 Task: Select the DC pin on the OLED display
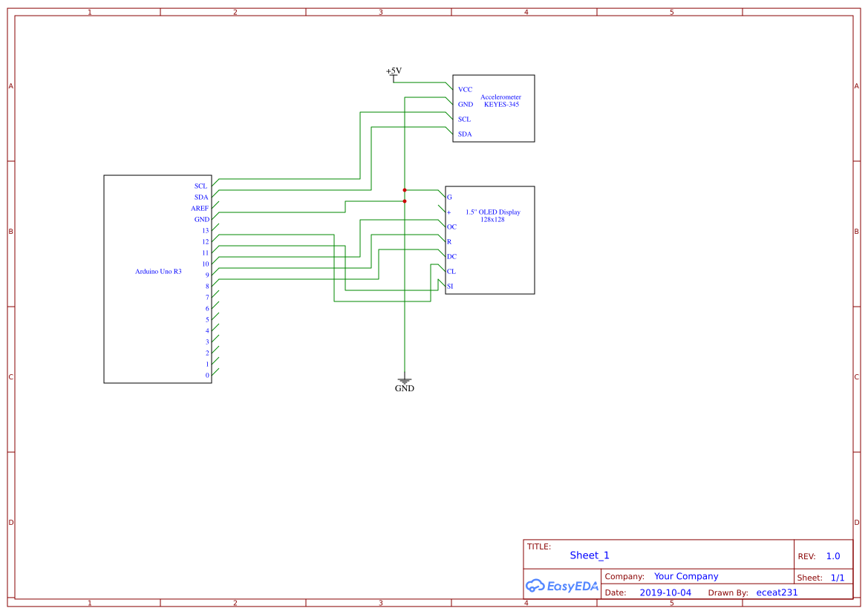pyautogui.click(x=451, y=256)
